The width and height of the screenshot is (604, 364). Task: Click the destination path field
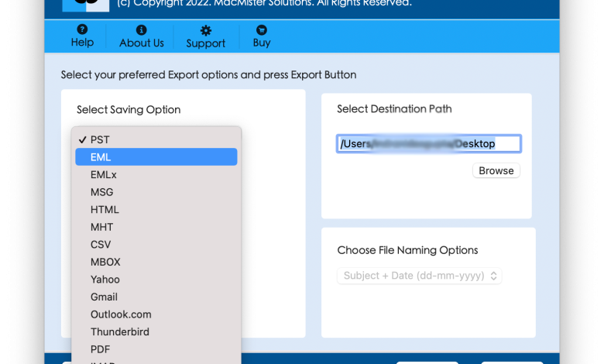point(429,144)
